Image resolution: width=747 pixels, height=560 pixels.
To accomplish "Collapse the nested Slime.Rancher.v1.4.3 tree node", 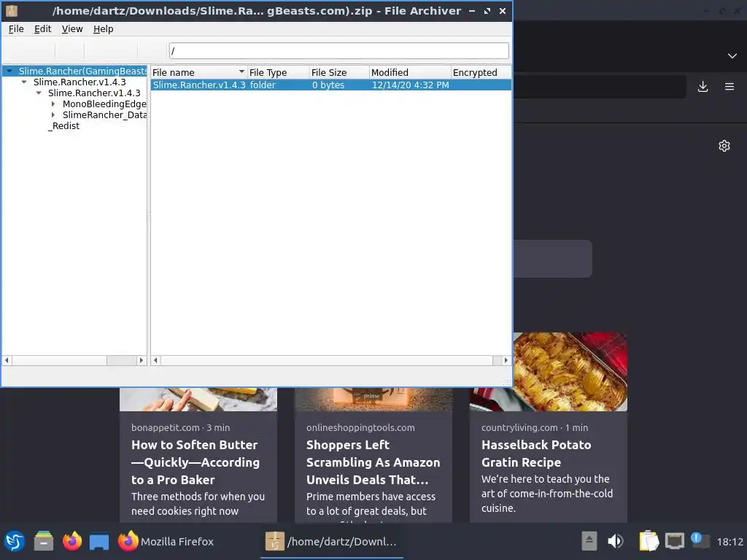I will click(x=39, y=93).
